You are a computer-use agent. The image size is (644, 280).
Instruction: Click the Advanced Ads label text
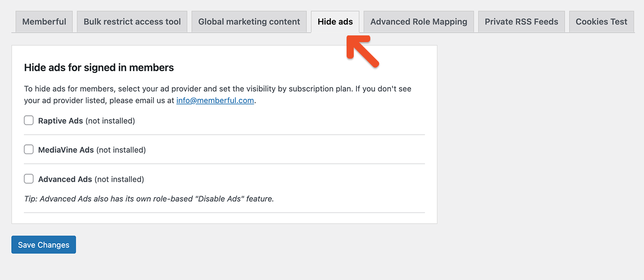pos(64,179)
